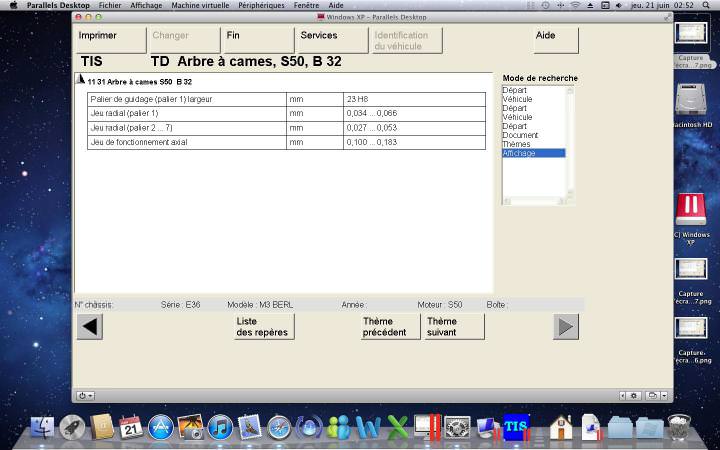Click the disabled Changer button
This screenshot has height=450, width=720.
coord(185,40)
